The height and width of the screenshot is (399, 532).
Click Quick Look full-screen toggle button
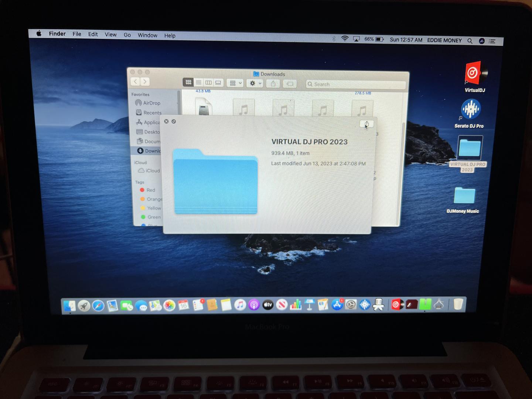click(174, 121)
